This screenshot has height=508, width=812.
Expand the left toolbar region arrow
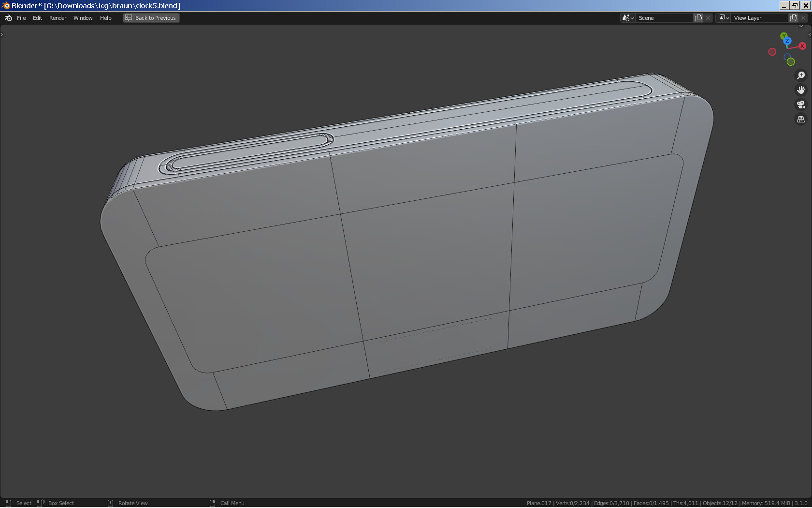(x=2, y=34)
